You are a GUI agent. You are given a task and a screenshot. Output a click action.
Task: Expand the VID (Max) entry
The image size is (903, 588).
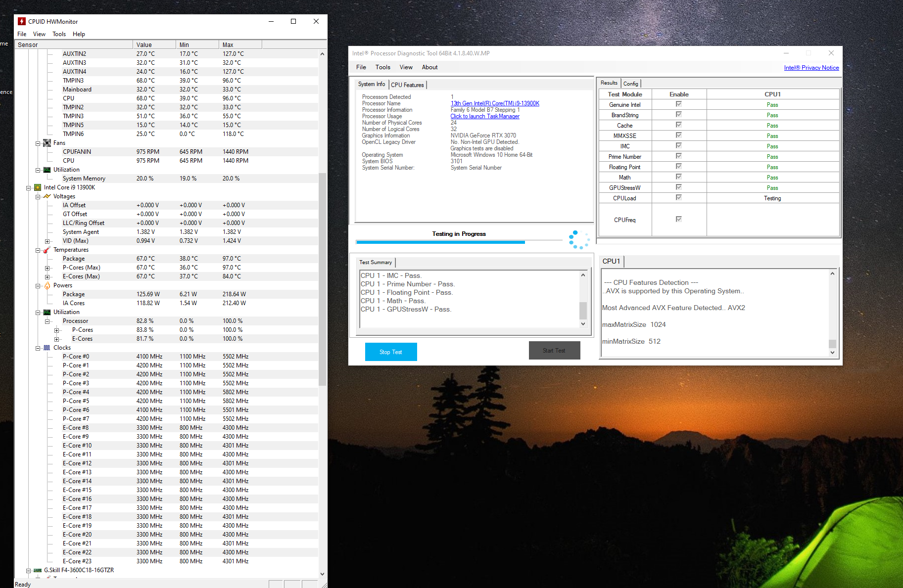pyautogui.click(x=47, y=241)
